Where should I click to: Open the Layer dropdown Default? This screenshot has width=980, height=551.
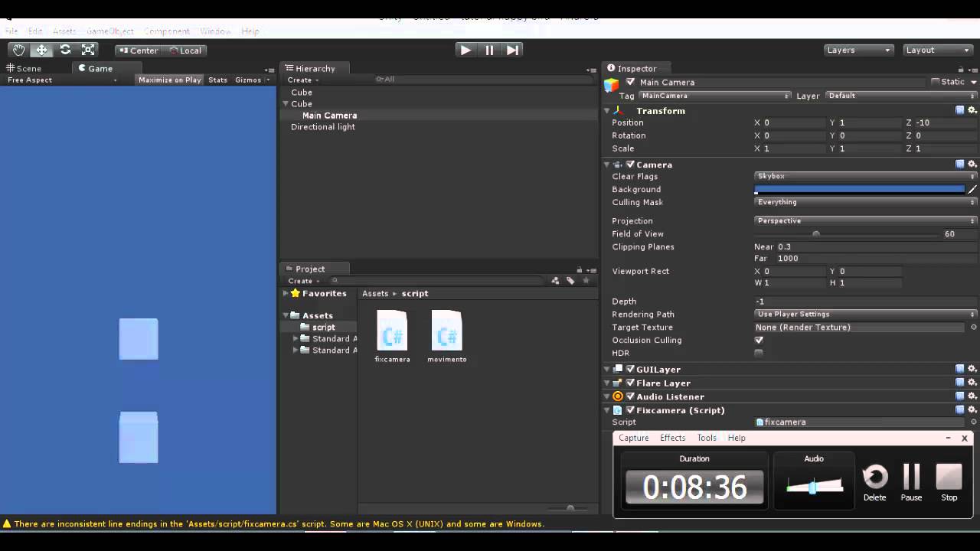901,96
